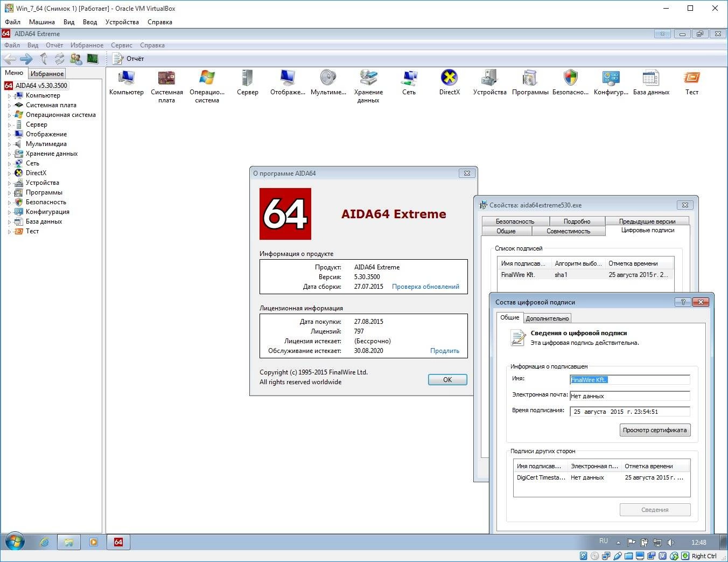This screenshot has width=728, height=562.
Task: Open the media player taskbar icon
Action: tap(94, 542)
